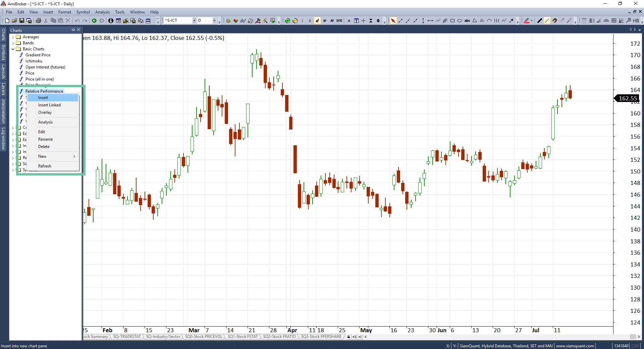
Task: Click the green Back navigation arrow
Action: 94,21
